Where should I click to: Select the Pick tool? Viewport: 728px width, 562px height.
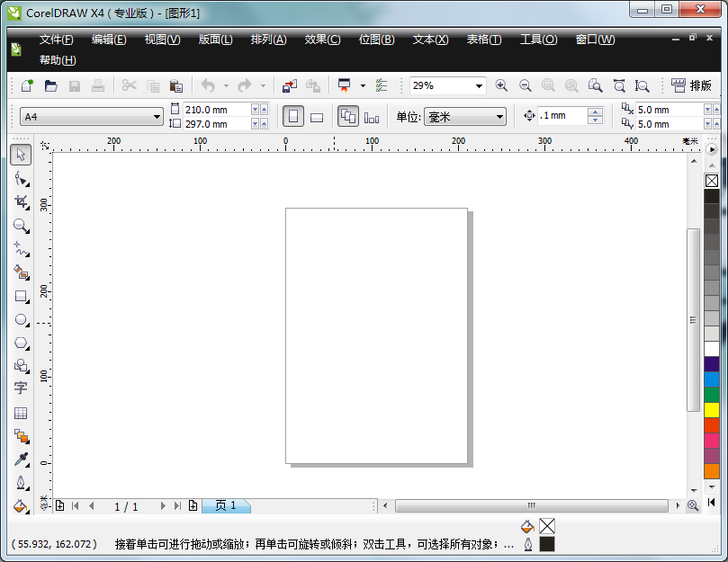click(x=21, y=155)
